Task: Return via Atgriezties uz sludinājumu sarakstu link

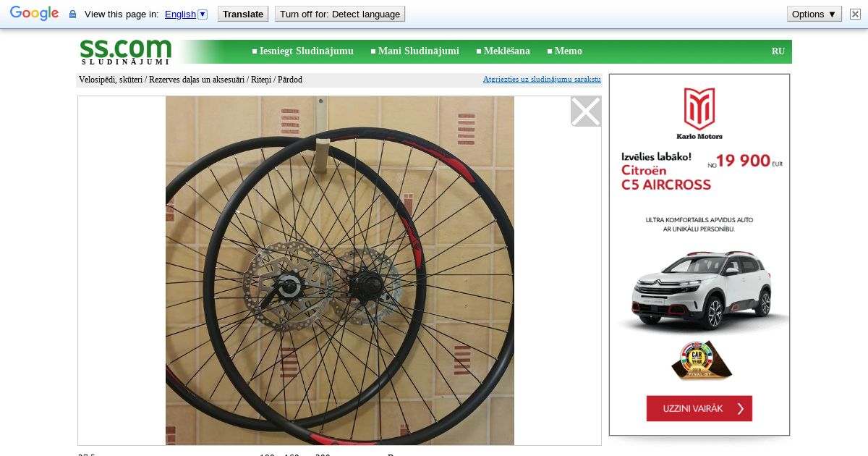Action: point(542,80)
